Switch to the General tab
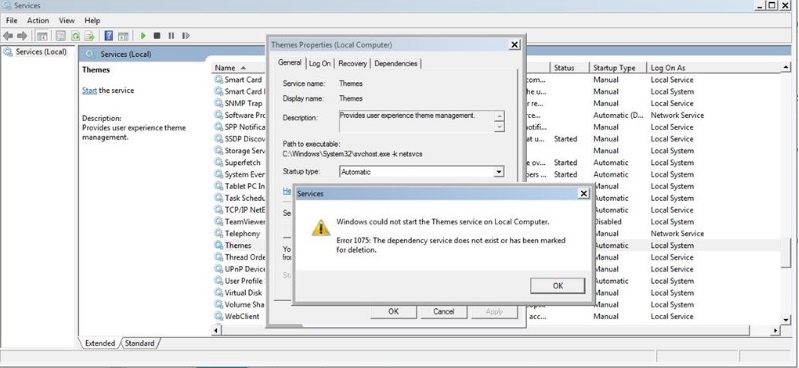Viewport: 799px width, 368px height. pyautogui.click(x=289, y=63)
